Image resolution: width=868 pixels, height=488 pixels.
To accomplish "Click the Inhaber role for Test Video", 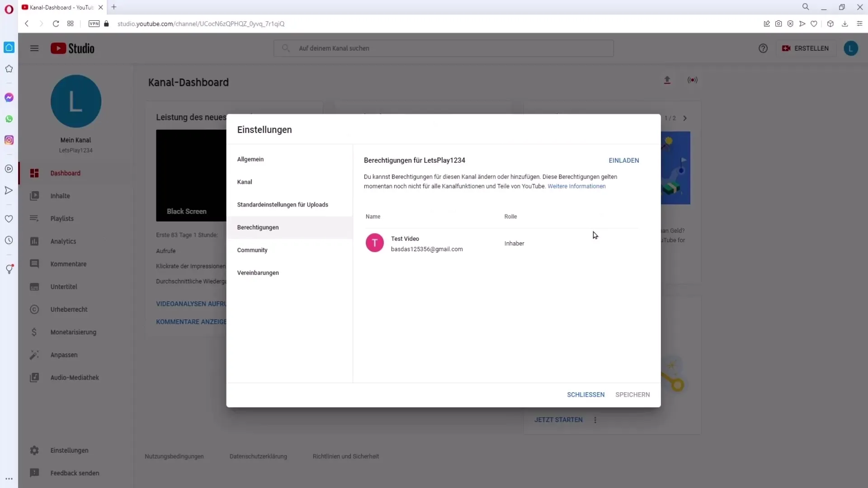I will 514,243.
